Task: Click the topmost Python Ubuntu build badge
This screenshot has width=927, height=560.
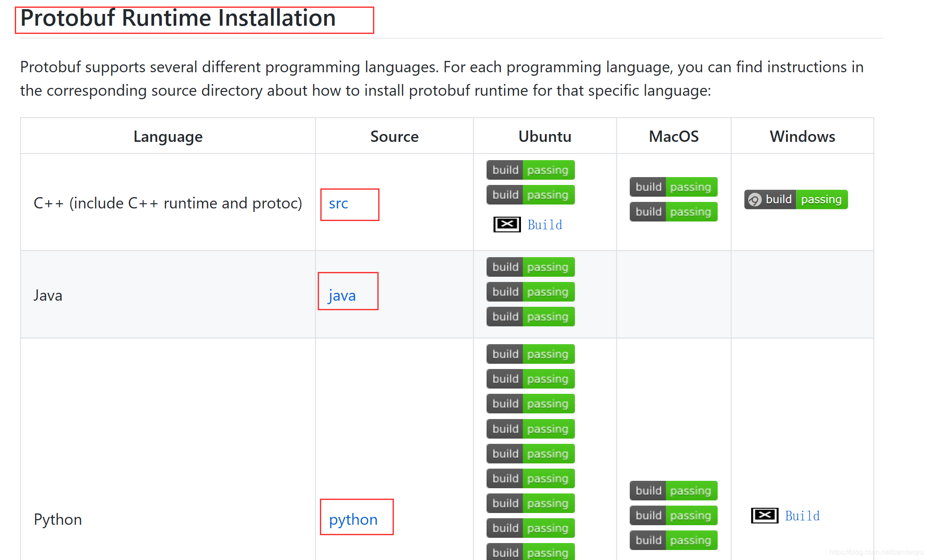Action: pos(530,354)
